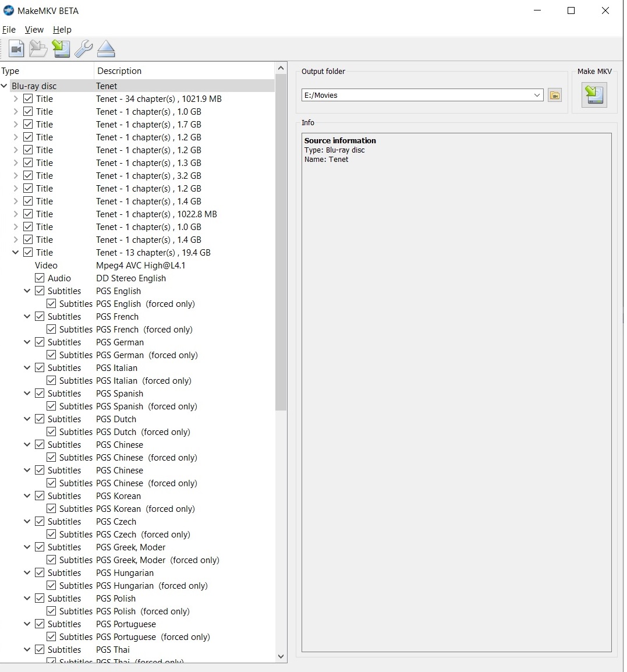Image resolution: width=627 pixels, height=672 pixels.
Task: Uncheck PGS French (forced only) subtitles
Action: (x=51, y=329)
